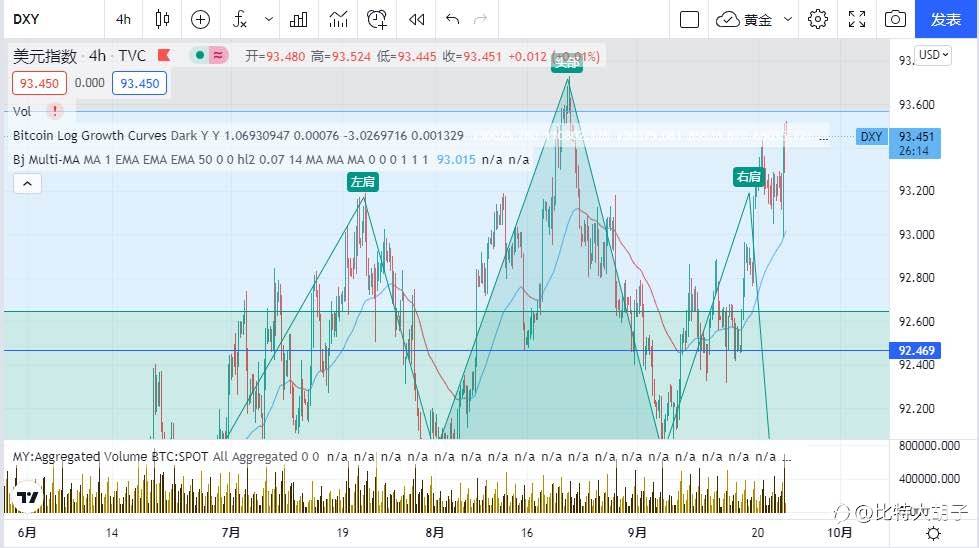Viewport: 979px width, 548px height.
Task: Open the financials chart icon
Action: (338, 19)
